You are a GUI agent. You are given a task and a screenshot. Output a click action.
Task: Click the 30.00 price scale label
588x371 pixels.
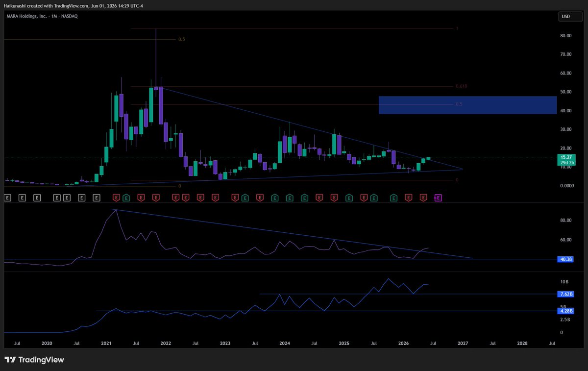coord(566,129)
